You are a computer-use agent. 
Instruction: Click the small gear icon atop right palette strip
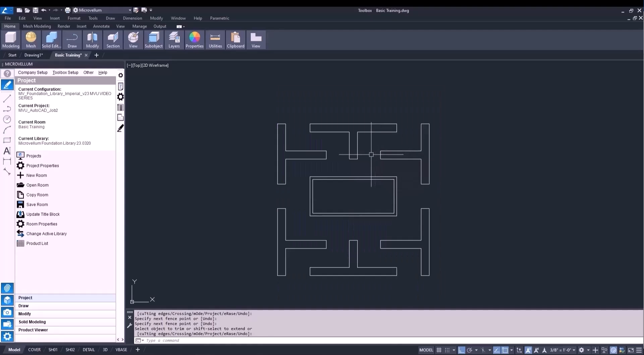coord(121,75)
